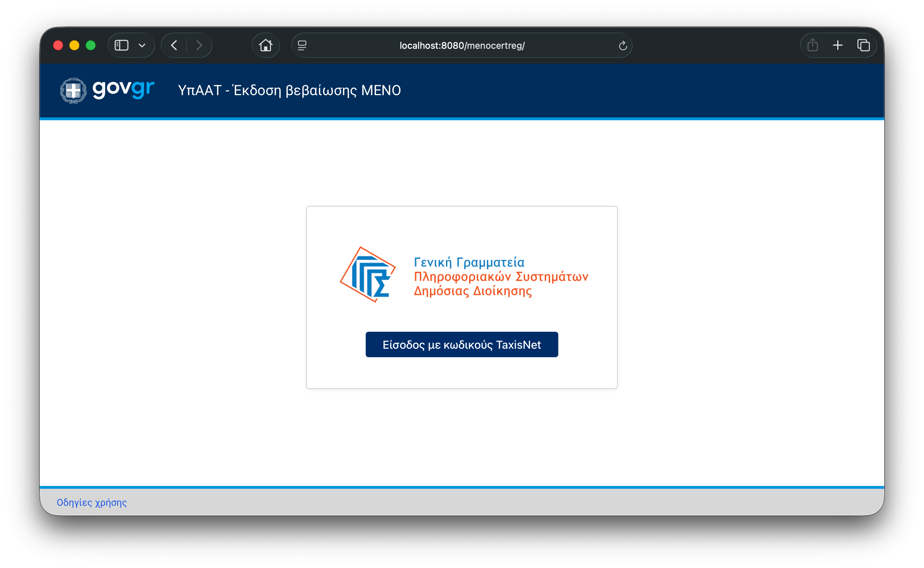Click the Share icon in toolbar
The height and width of the screenshot is (568, 924).
coord(812,45)
